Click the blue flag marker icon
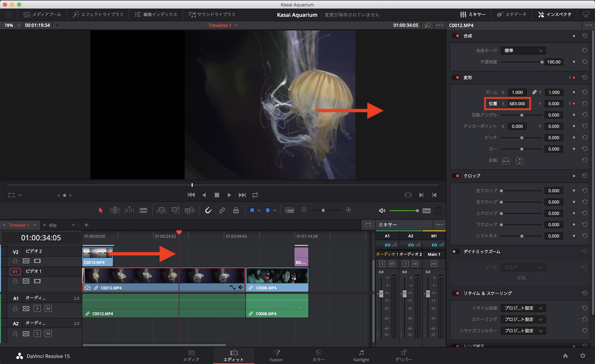 click(x=252, y=210)
